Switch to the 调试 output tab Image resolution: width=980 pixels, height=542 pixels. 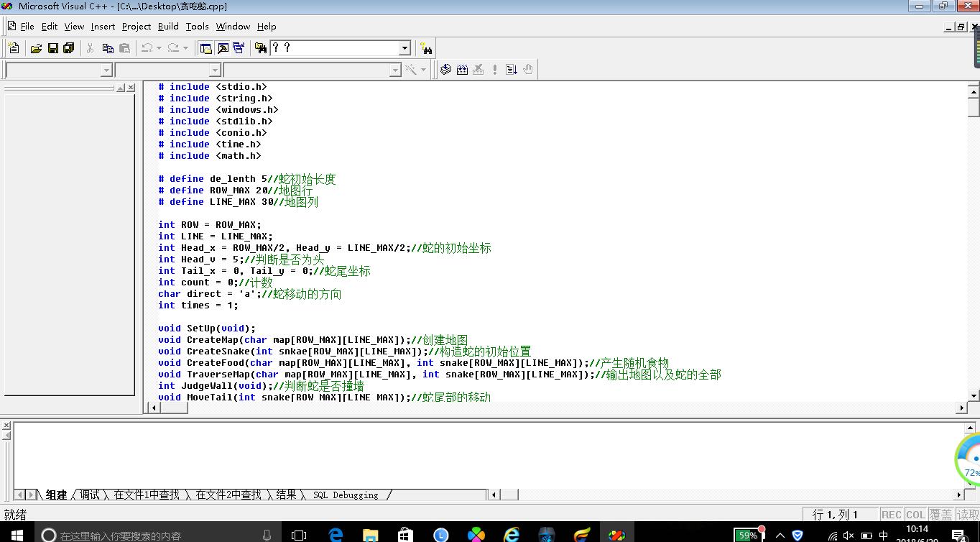(90, 495)
